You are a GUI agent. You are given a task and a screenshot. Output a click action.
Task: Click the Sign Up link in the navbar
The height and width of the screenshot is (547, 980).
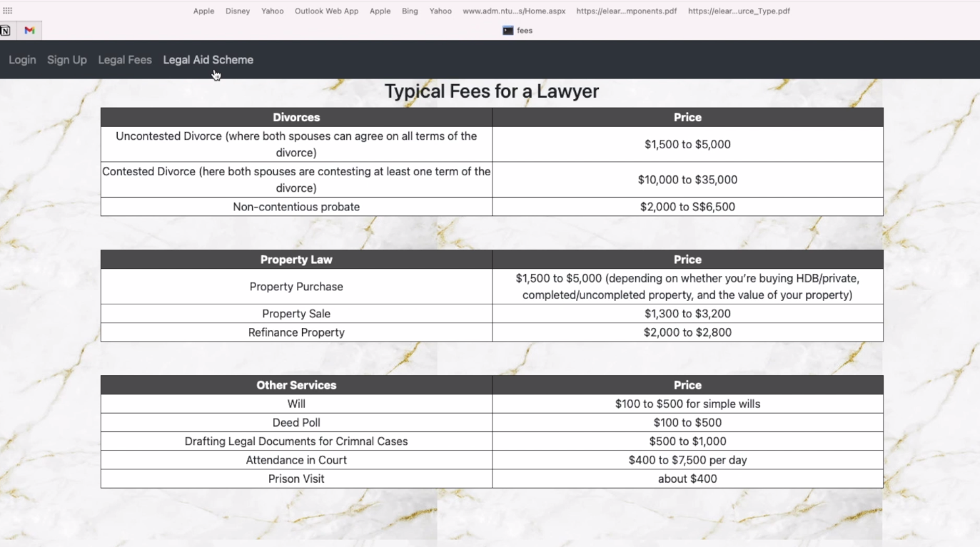66,60
